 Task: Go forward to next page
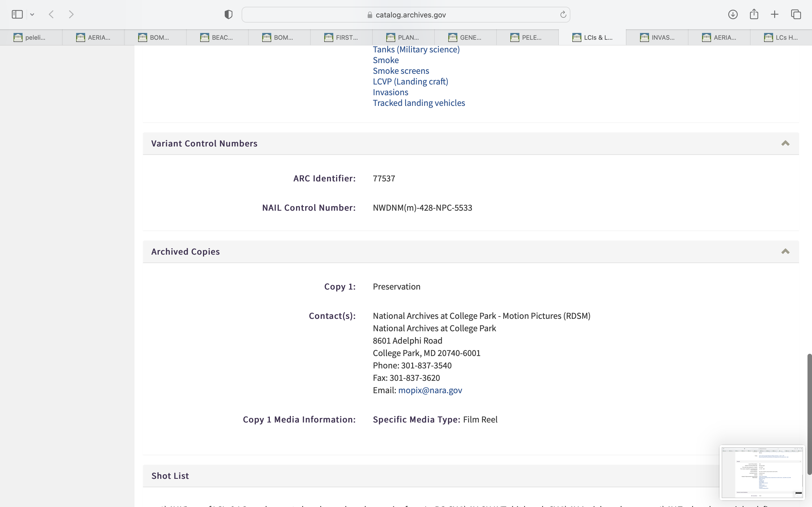(x=71, y=14)
